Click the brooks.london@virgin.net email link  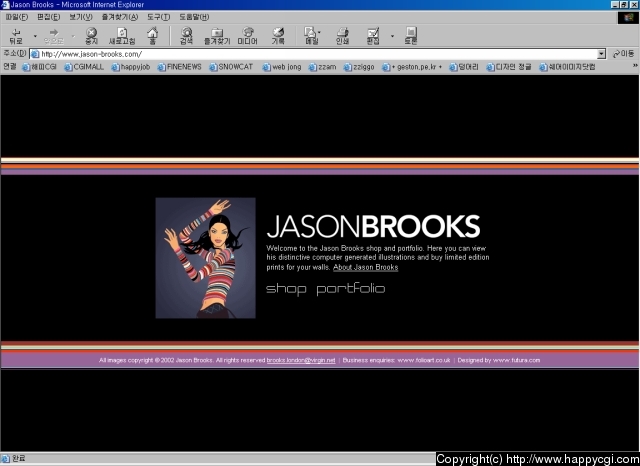pyautogui.click(x=301, y=360)
